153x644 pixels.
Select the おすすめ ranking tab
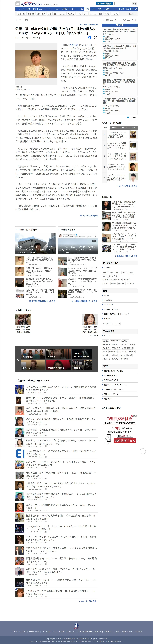click(x=124, y=127)
